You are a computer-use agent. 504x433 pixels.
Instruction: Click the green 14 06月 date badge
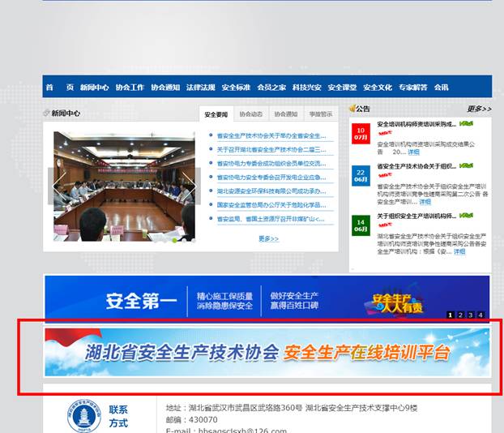click(x=361, y=225)
